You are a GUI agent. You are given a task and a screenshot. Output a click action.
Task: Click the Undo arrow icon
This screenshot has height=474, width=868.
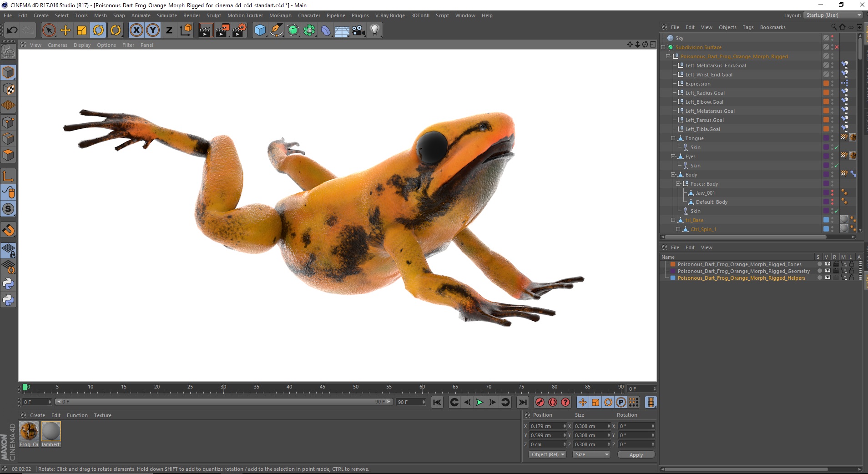pyautogui.click(x=12, y=30)
